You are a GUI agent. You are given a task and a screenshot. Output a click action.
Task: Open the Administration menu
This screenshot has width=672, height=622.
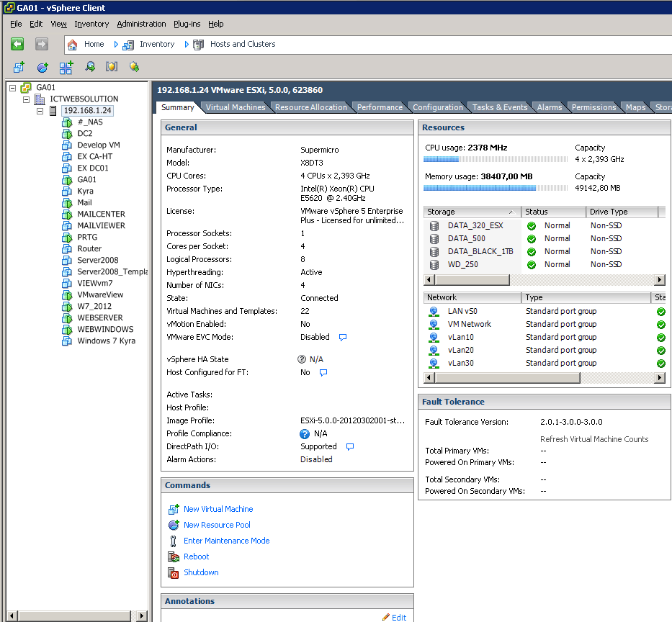(x=141, y=24)
